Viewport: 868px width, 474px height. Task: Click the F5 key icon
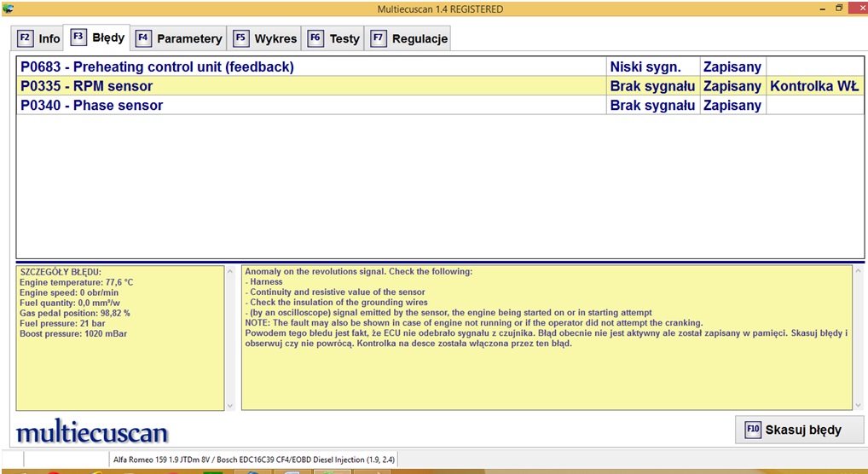240,38
